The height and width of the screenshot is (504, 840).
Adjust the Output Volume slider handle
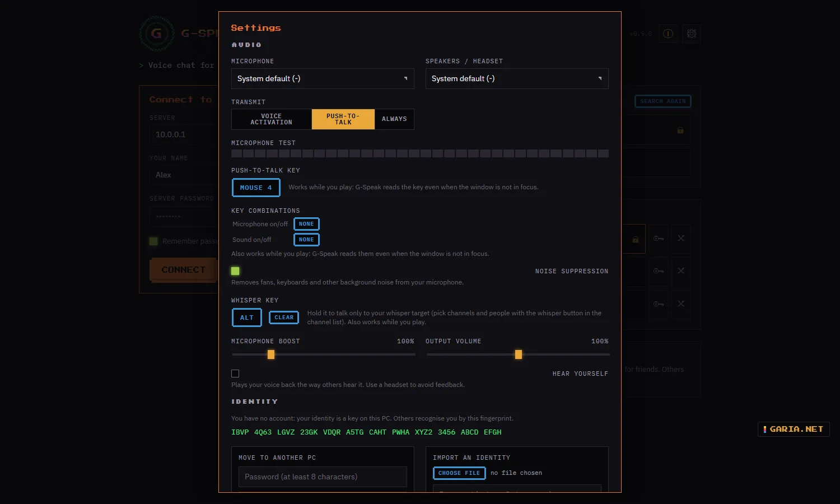[519, 354]
